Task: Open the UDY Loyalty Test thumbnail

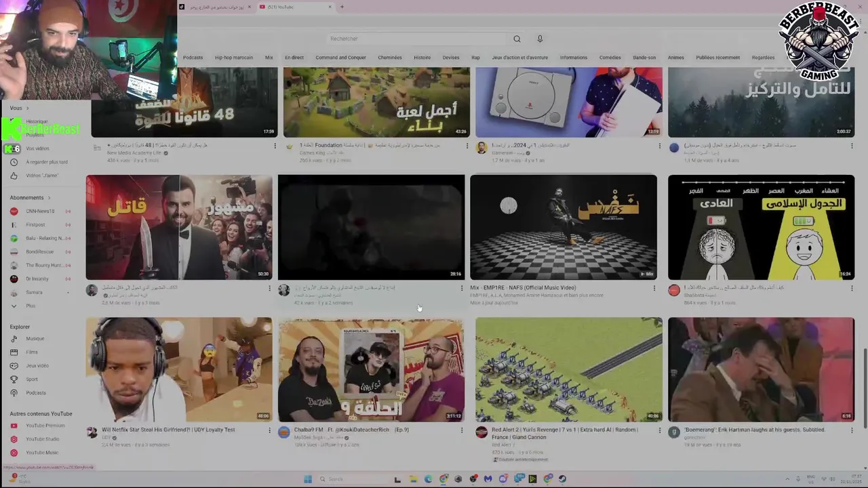Action: 179,369
